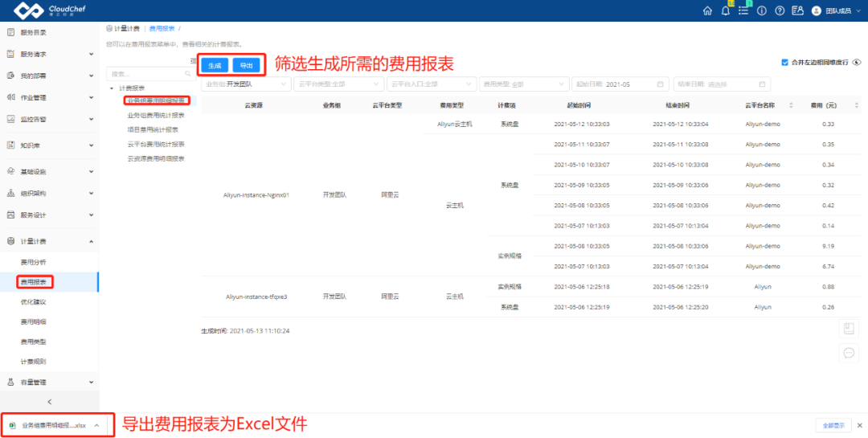Image resolution: width=868 pixels, height=438 pixels.
Task: Click the user avatar icon
Action: click(x=816, y=10)
